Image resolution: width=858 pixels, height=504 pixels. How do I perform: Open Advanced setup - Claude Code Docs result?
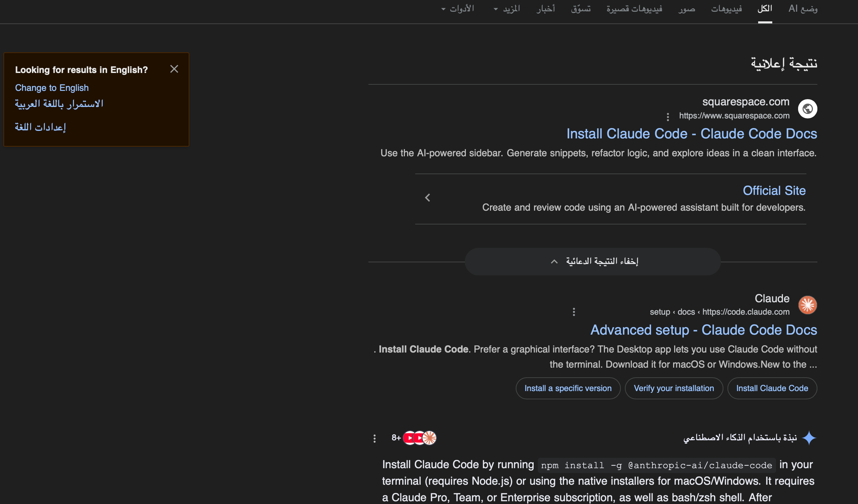point(703,330)
